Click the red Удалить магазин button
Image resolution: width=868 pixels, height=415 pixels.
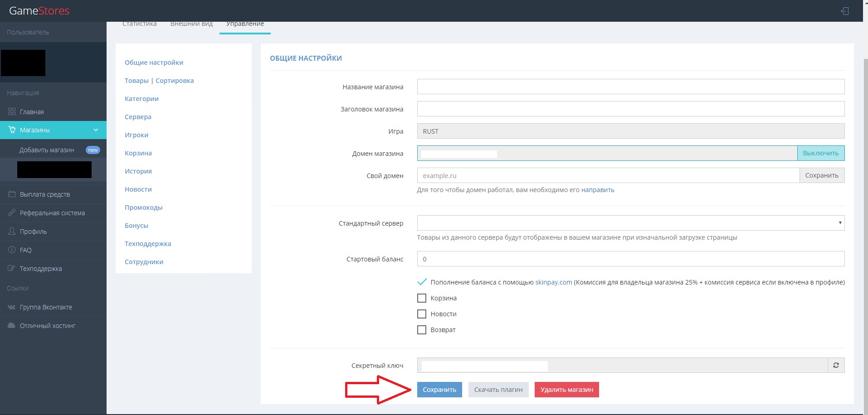click(x=567, y=390)
